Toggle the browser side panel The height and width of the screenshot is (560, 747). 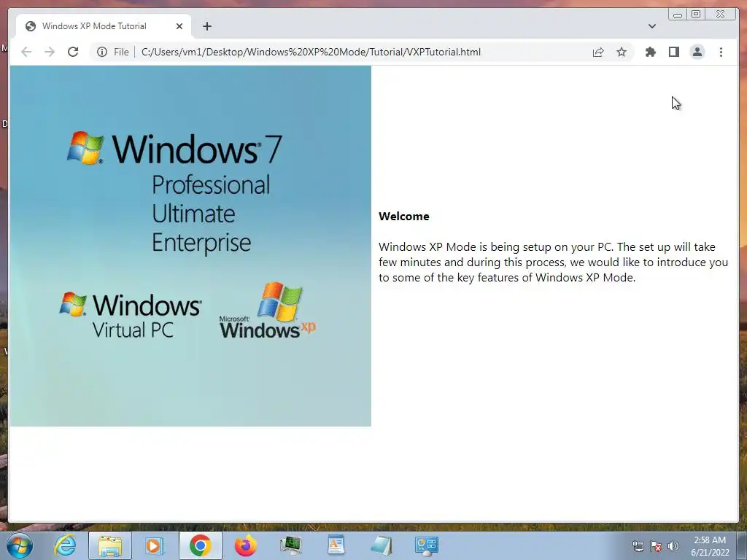pos(673,52)
